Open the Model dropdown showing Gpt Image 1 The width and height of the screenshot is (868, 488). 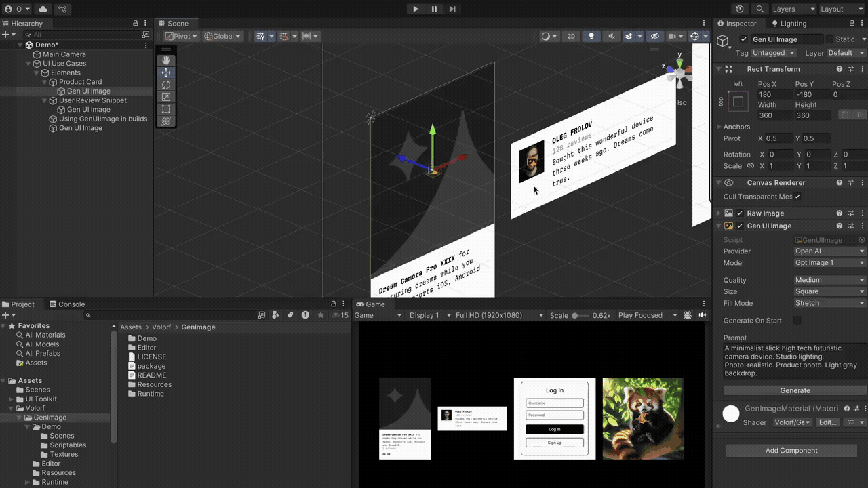tap(829, 263)
